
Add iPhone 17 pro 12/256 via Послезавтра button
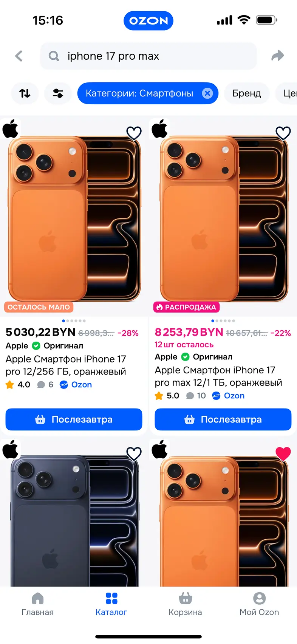(x=74, y=420)
